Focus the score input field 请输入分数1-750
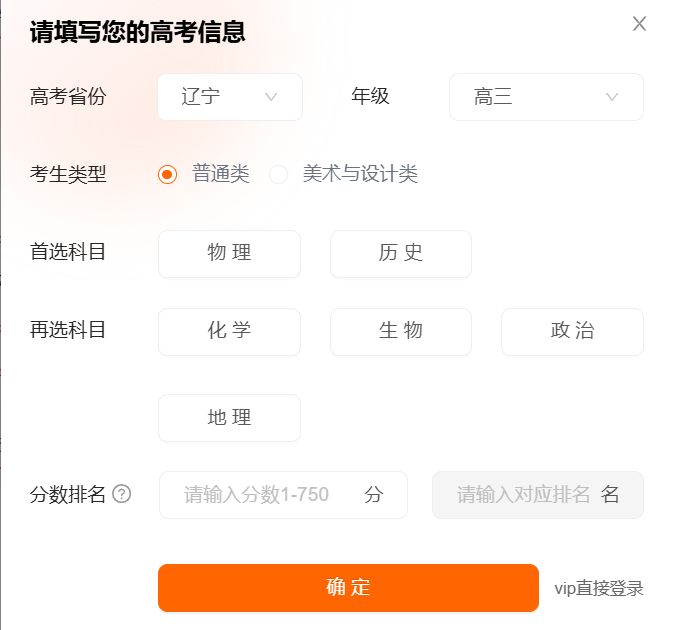 coord(283,495)
